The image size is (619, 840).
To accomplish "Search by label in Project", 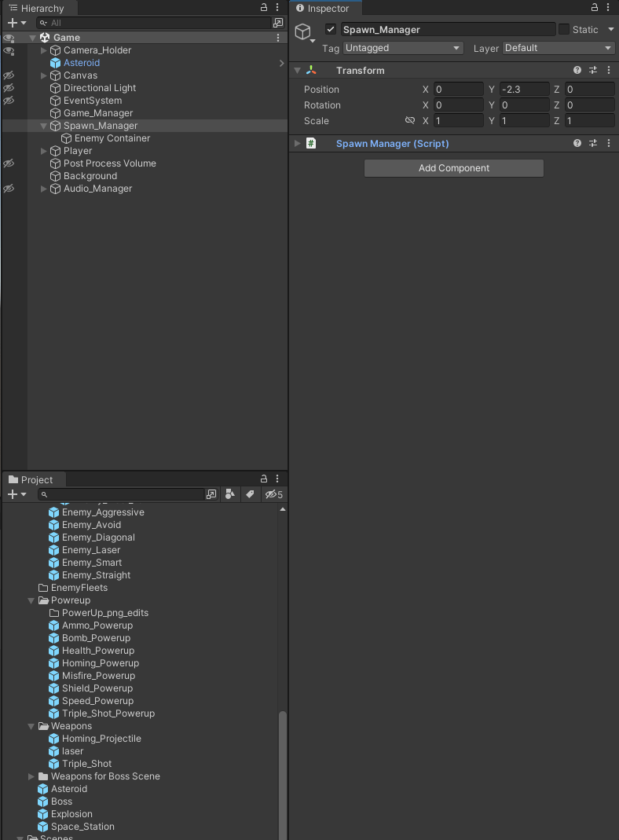I will click(x=250, y=494).
